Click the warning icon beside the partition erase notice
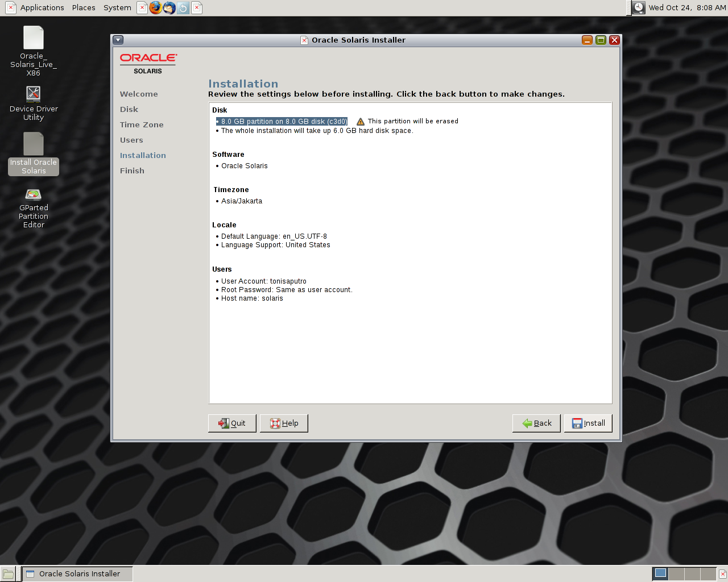 360,120
